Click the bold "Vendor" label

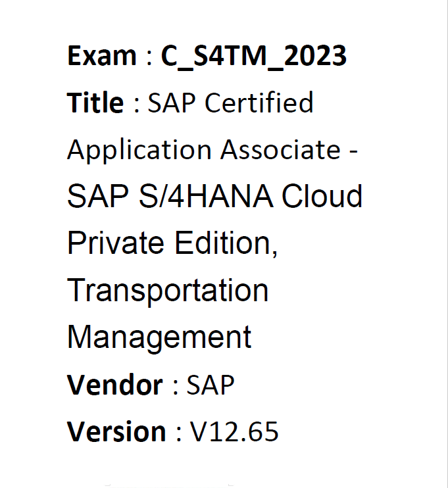click(x=115, y=384)
